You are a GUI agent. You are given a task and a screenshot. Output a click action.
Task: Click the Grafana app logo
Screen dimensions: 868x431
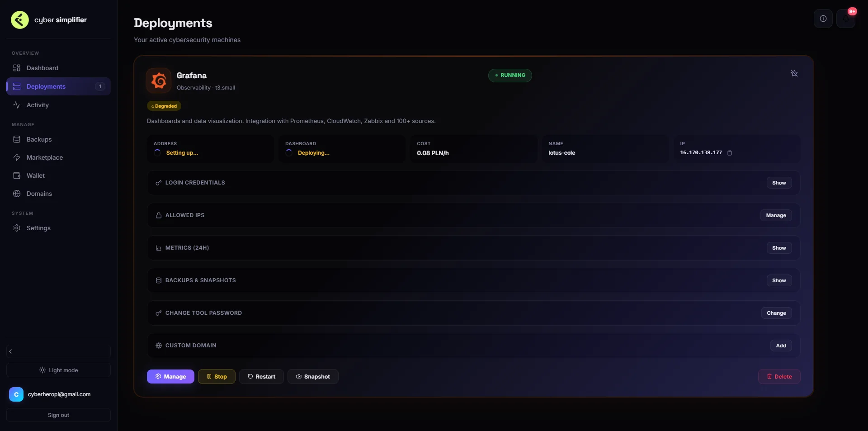click(159, 81)
